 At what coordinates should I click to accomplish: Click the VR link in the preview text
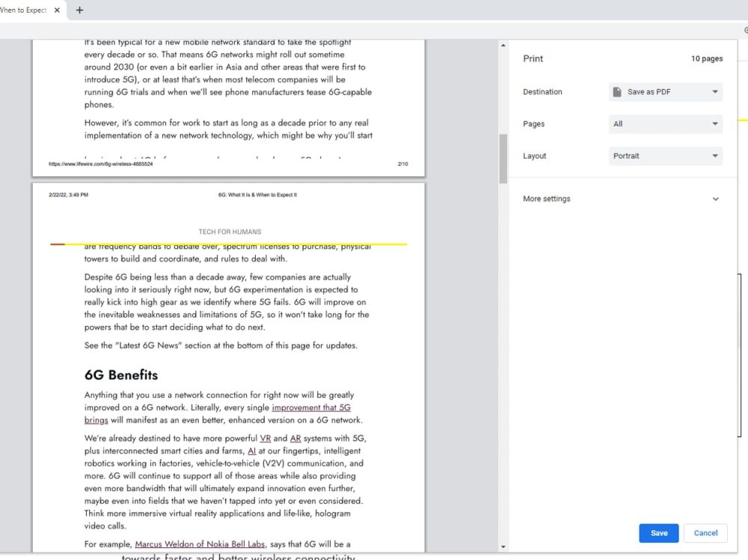pos(266,438)
